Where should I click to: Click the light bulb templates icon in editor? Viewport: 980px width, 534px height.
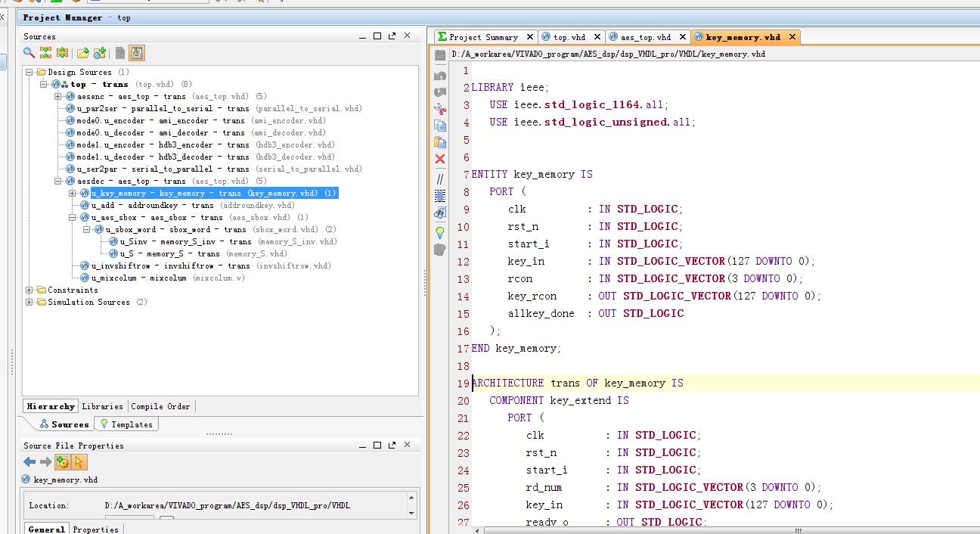[x=440, y=232]
